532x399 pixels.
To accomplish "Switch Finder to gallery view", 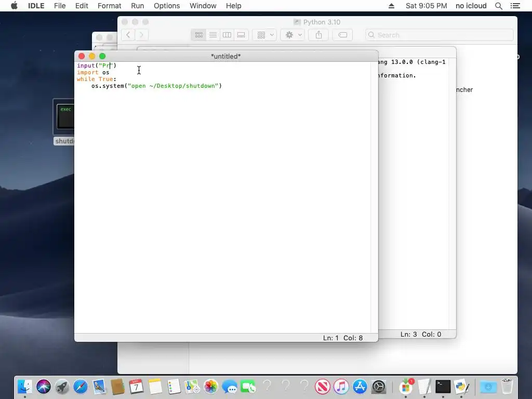I will click(241, 35).
